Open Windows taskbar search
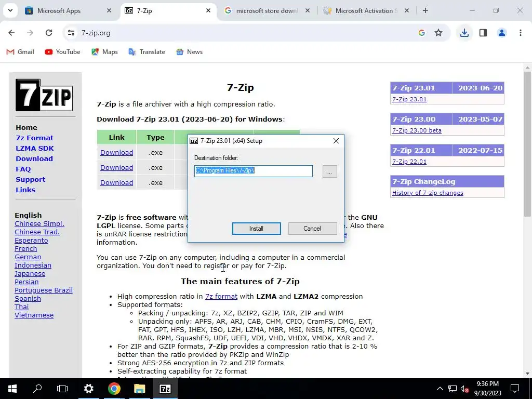The width and height of the screenshot is (532, 399). click(x=37, y=389)
